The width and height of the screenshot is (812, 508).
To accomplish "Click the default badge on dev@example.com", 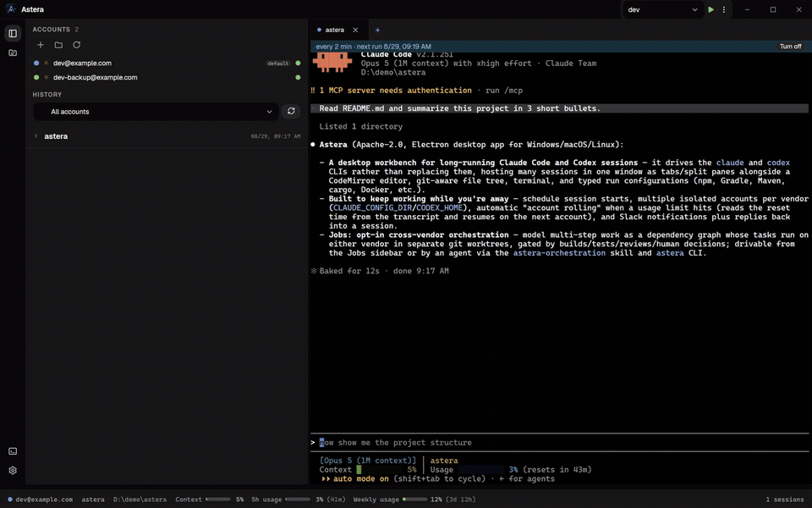I will coord(278,63).
